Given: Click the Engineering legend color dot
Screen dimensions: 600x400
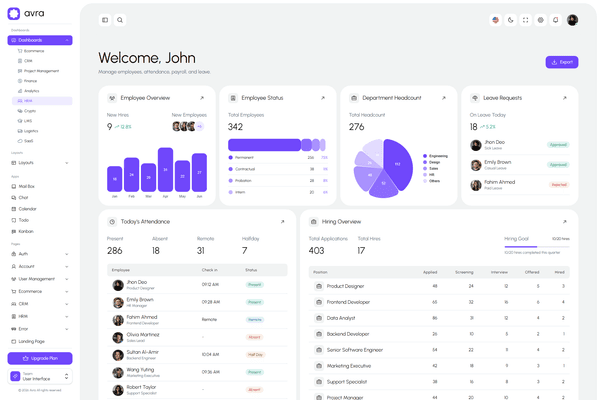Looking at the screenshot, I should click(425, 156).
